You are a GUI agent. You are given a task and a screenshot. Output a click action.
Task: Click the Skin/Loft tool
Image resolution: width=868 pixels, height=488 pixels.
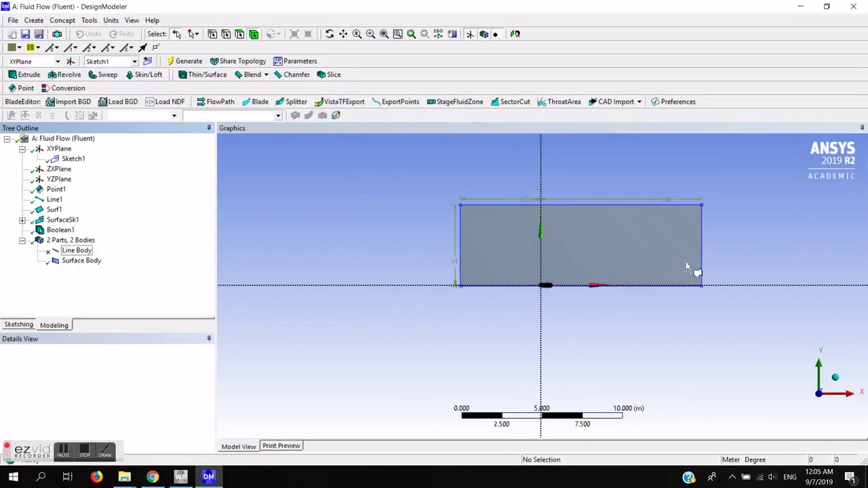point(144,75)
